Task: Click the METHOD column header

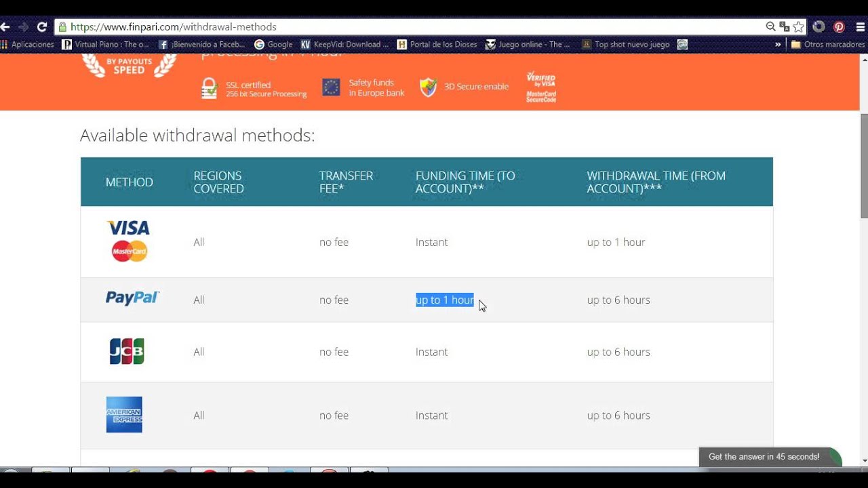Action: coord(130,182)
